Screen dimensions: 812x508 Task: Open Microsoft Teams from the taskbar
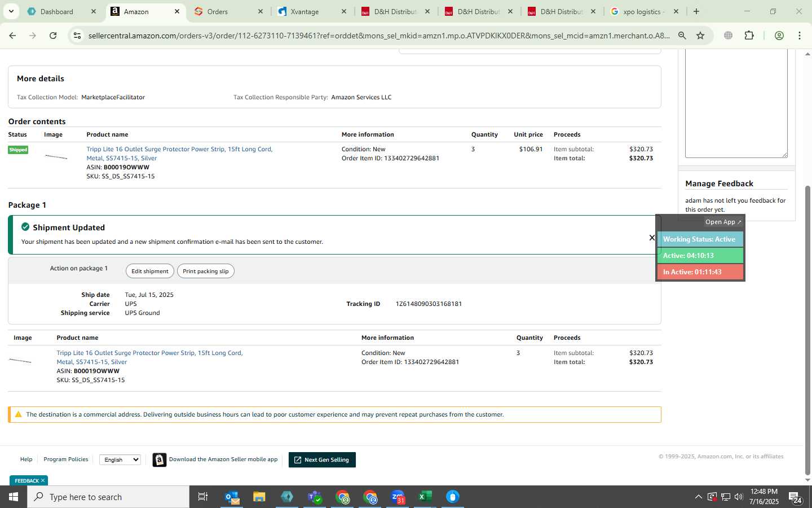(x=315, y=497)
